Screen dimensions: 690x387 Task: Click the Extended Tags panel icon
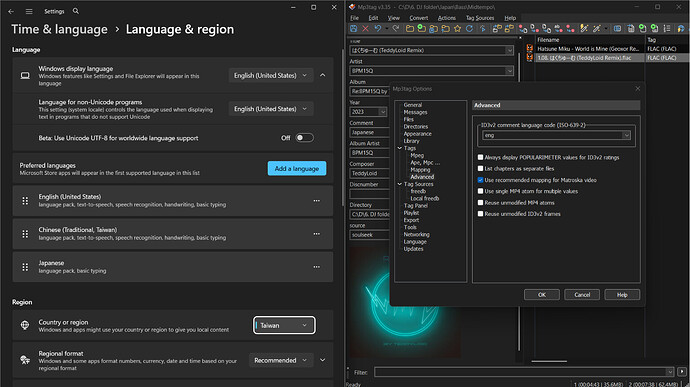tap(617, 29)
